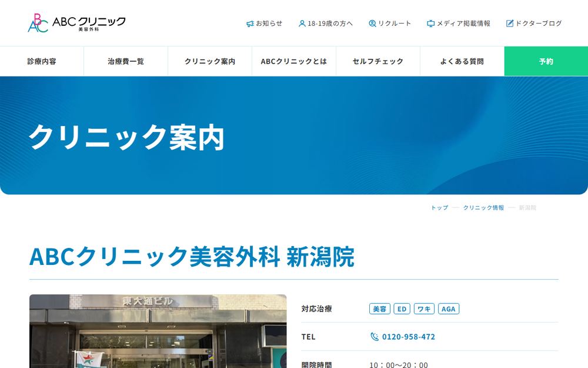The height and width of the screenshot is (368, 588).
Task: Open the よくある質問 menu item
Action: (462, 61)
